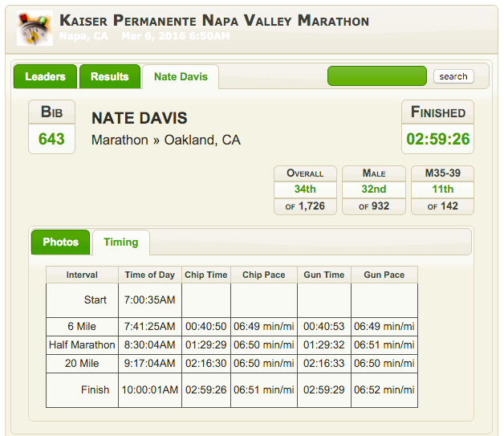Click the 20 Mile interval row

[x=232, y=363]
